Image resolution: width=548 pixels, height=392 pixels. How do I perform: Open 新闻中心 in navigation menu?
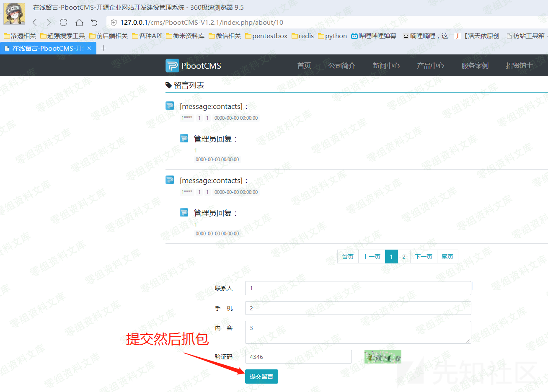tap(386, 66)
